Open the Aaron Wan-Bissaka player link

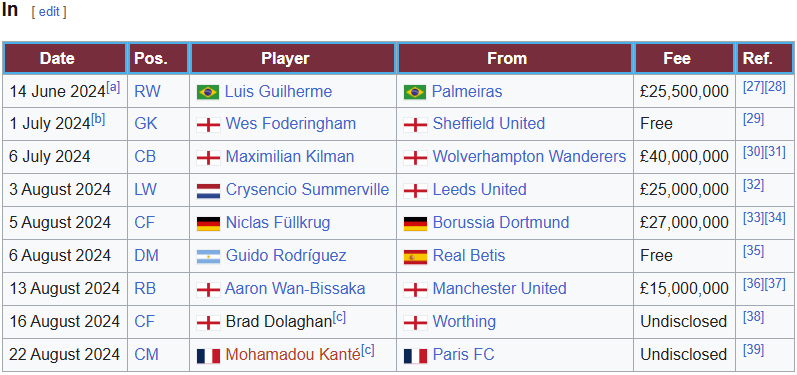tap(295, 289)
